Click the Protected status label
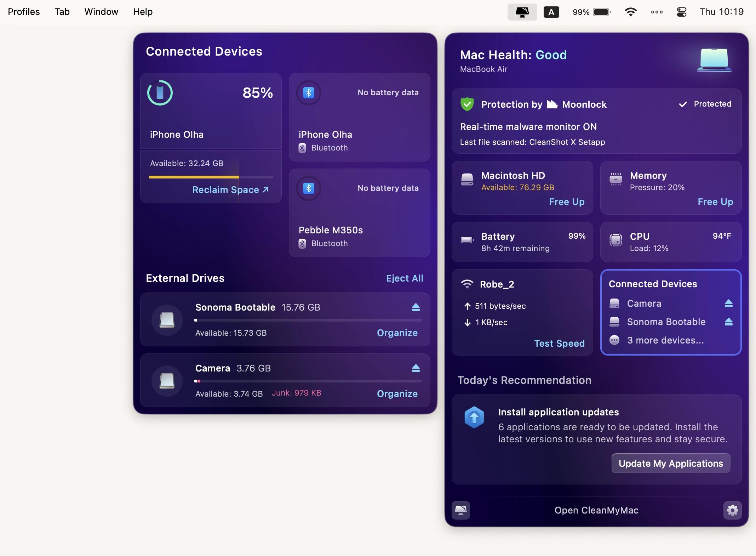756x556 pixels. point(712,104)
